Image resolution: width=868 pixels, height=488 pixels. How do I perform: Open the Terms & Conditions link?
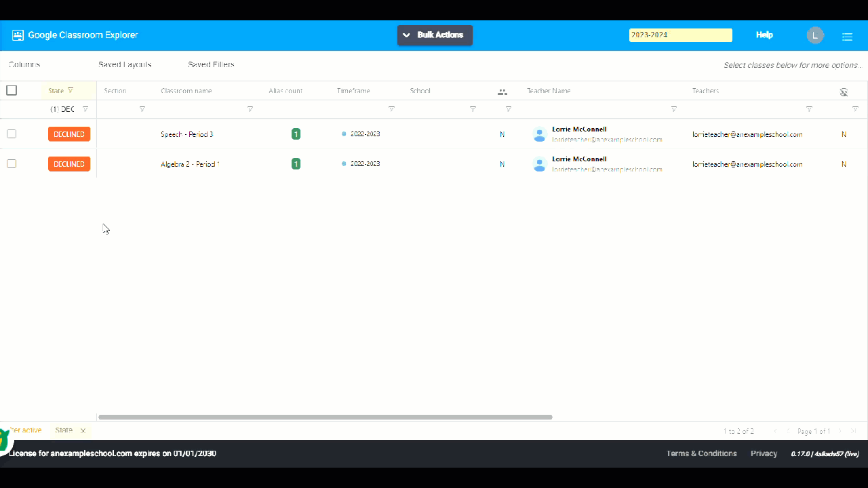[701, 453]
